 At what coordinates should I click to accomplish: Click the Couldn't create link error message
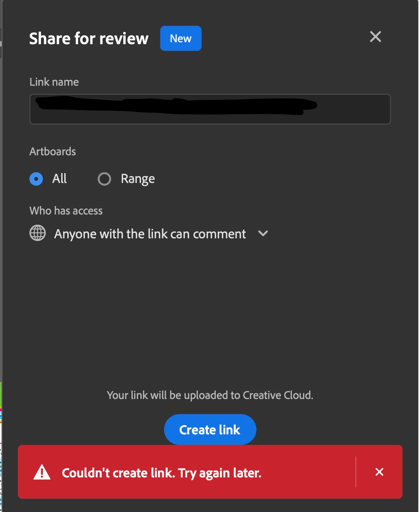click(x=162, y=473)
